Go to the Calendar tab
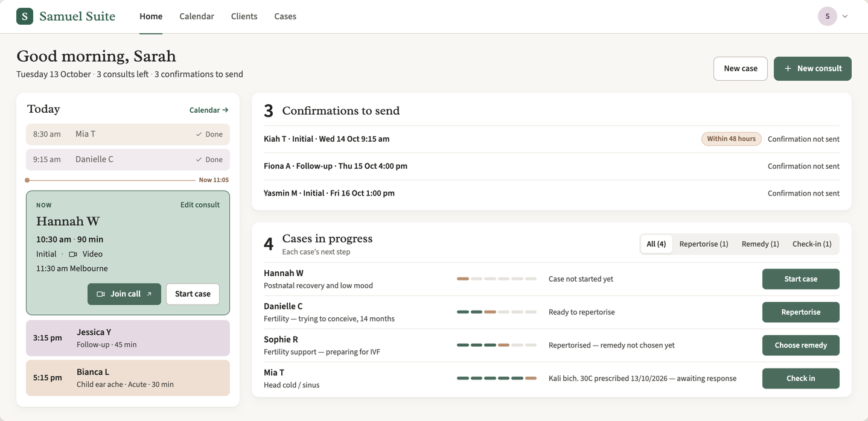Viewport: 868px width, 421px height. [x=197, y=16]
